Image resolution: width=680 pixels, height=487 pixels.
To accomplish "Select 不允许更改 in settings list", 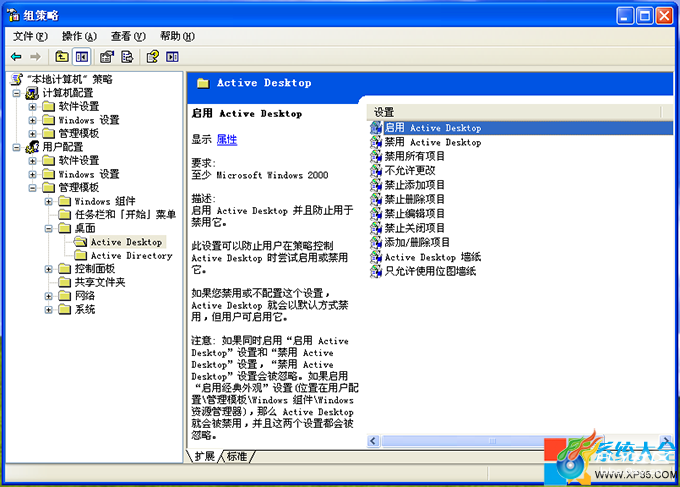I will [410, 170].
